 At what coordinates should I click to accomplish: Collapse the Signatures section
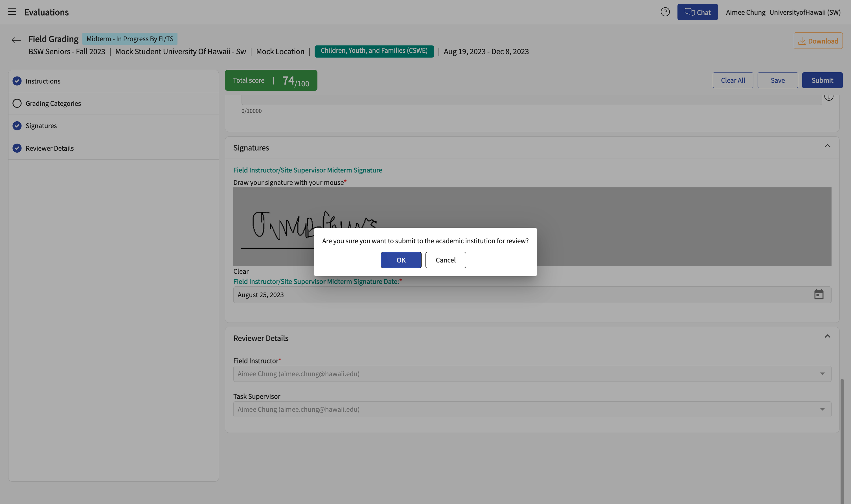(827, 146)
